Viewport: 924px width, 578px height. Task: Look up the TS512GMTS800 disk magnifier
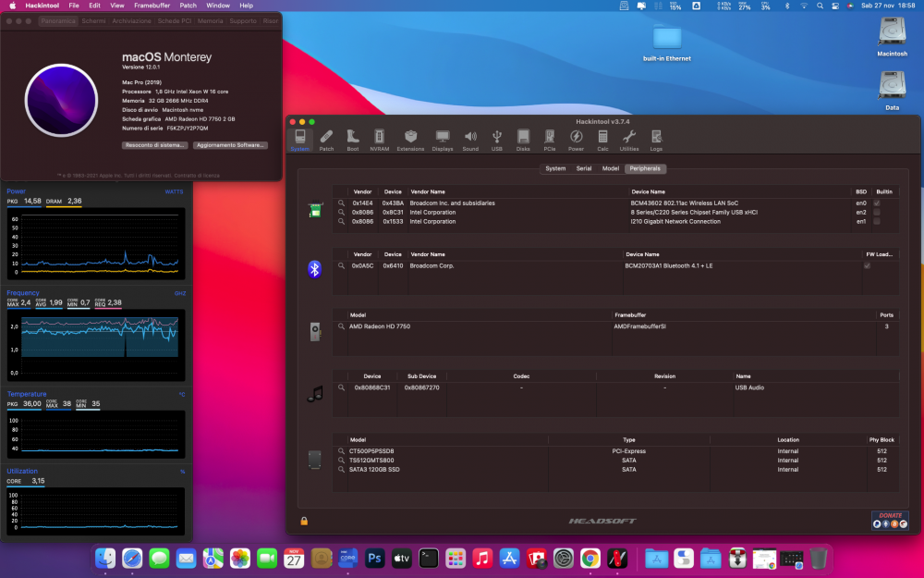point(341,461)
